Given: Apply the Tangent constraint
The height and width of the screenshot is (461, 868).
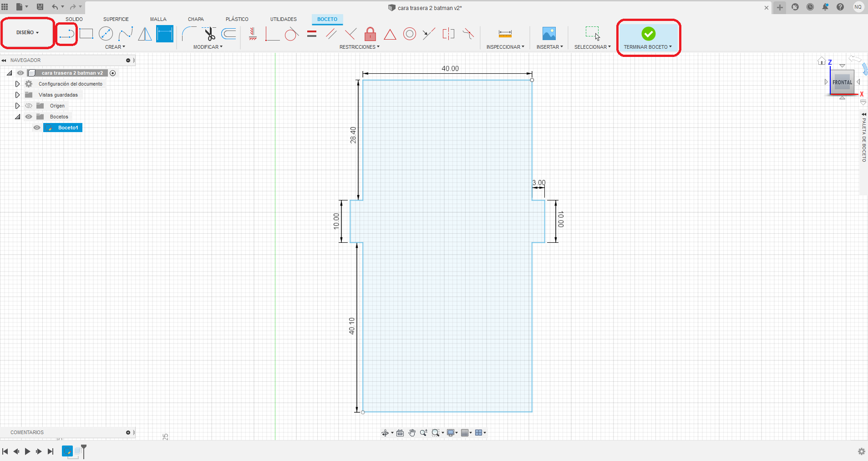Looking at the screenshot, I should [x=292, y=34].
